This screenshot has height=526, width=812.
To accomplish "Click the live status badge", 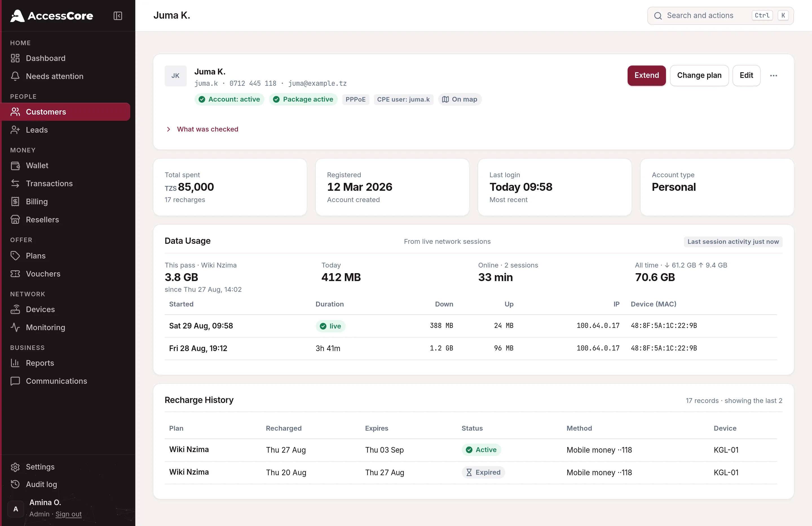I will click(x=330, y=326).
